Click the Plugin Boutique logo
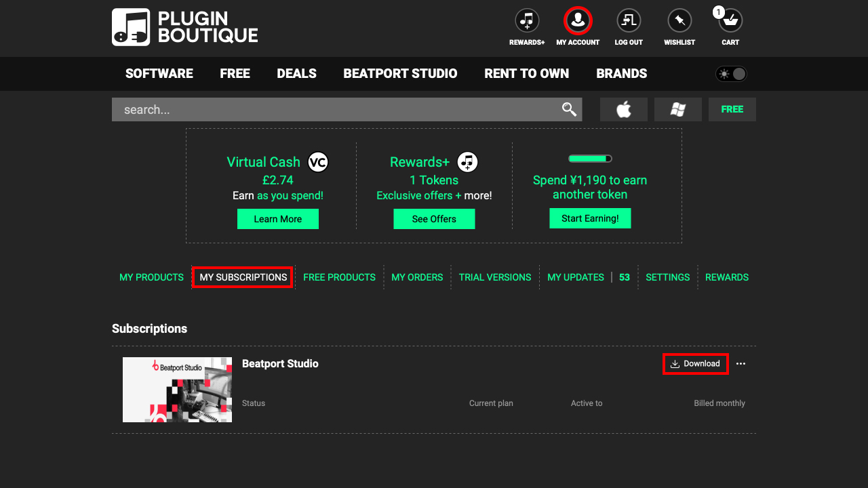 coord(184,27)
